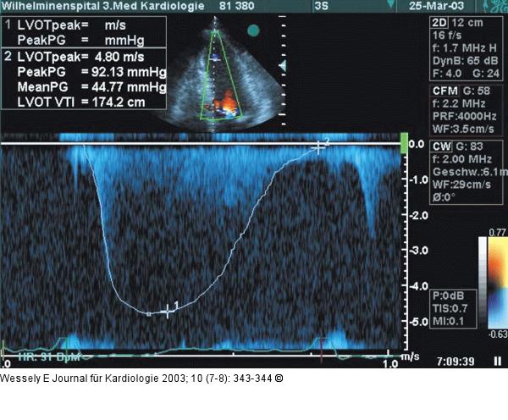
Task: Select the 2D mode label
Action: point(439,23)
